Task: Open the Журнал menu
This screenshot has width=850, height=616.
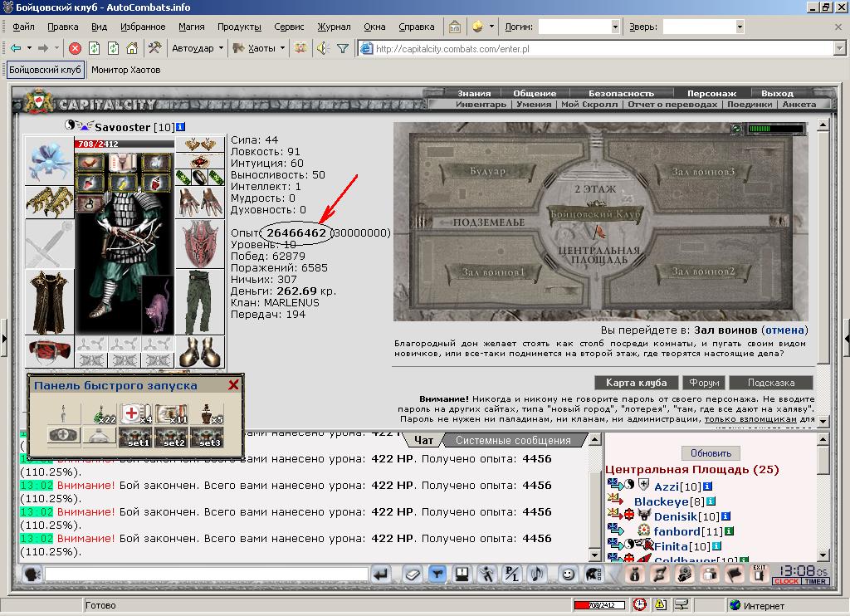Action: pyautogui.click(x=334, y=27)
